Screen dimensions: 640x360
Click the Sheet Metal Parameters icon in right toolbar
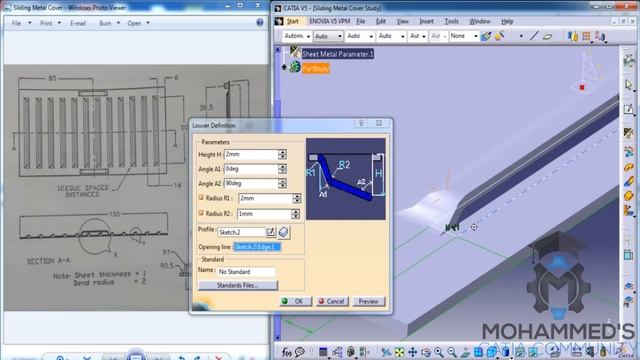click(x=629, y=133)
